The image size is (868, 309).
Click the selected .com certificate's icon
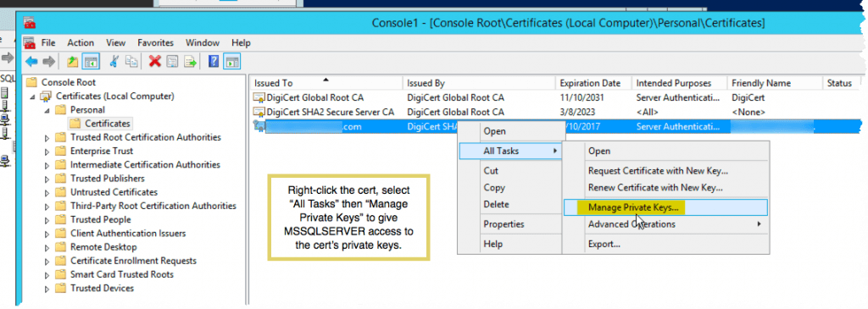pyautogui.click(x=259, y=126)
